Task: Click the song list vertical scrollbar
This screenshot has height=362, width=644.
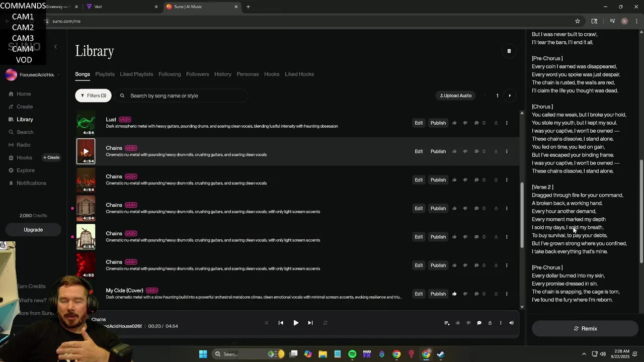Action: coord(522,216)
